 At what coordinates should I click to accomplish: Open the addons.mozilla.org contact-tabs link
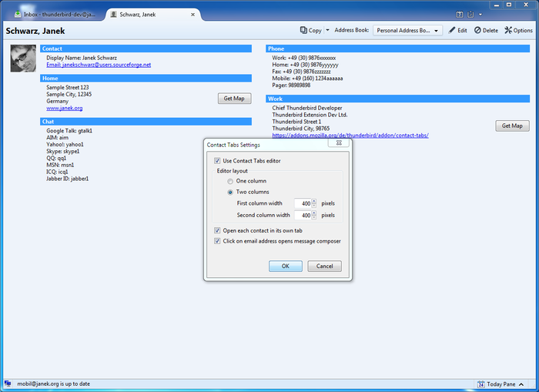point(350,135)
